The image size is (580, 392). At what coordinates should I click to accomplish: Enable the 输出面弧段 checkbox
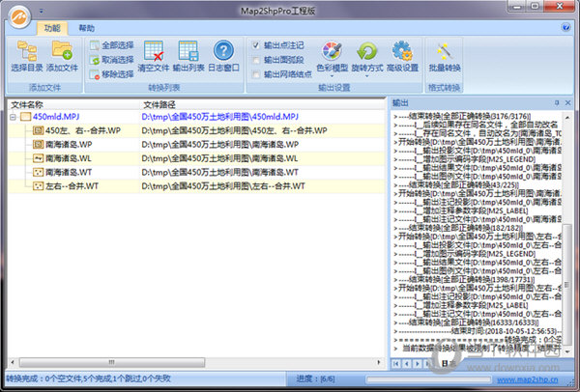(256, 60)
